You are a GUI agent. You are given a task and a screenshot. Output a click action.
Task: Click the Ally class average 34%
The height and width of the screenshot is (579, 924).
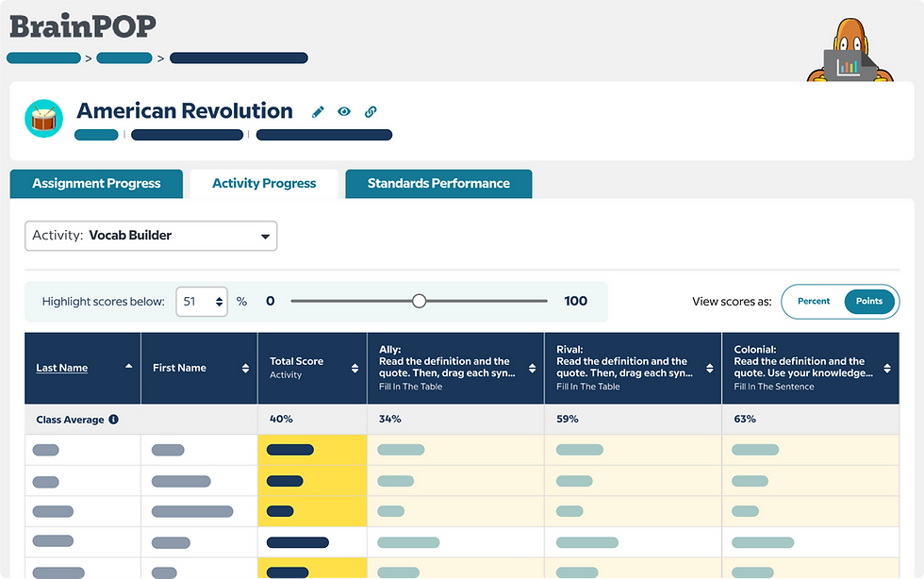pos(390,420)
